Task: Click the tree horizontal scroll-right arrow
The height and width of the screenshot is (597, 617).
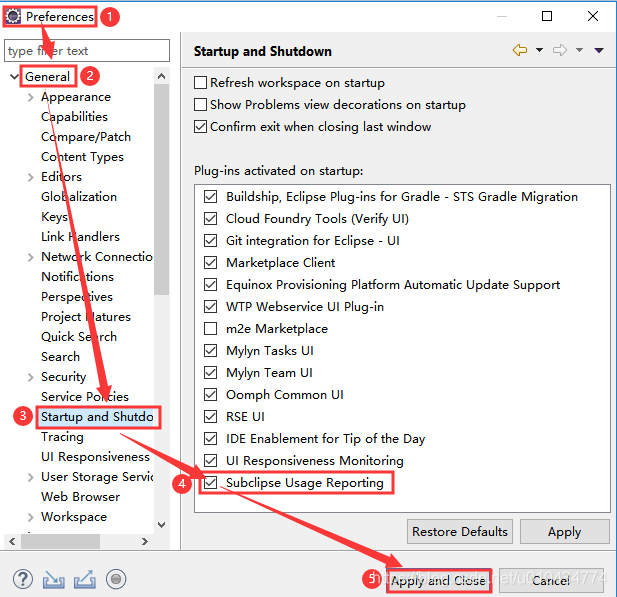Action: coord(145,542)
